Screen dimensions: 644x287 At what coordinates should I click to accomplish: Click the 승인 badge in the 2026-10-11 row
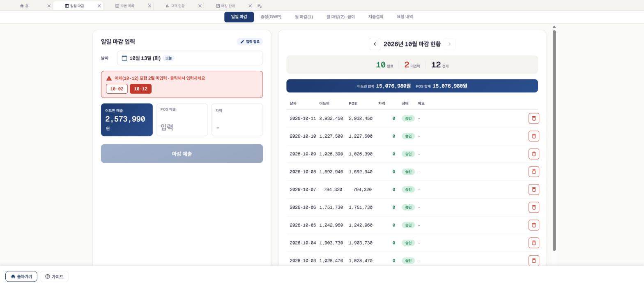408,118
